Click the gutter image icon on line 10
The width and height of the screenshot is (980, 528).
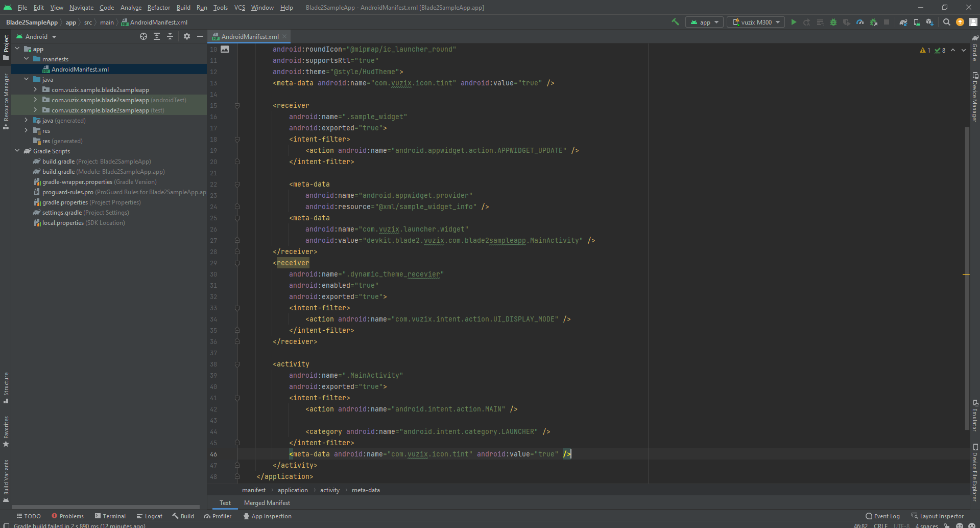[x=225, y=49]
